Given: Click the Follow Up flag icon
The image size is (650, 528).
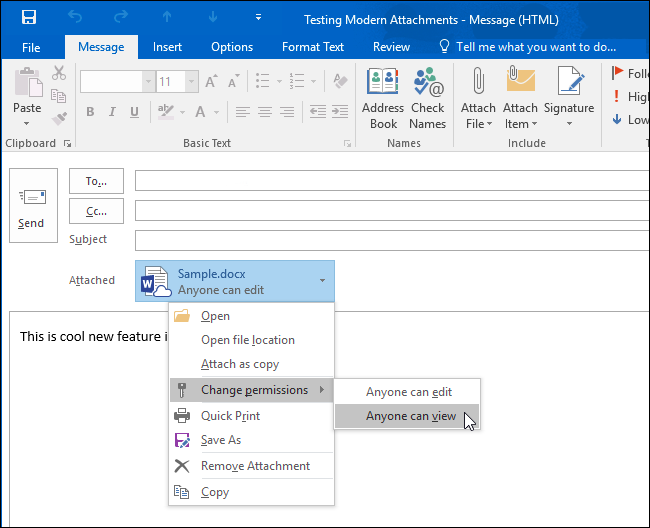Looking at the screenshot, I should 618,73.
